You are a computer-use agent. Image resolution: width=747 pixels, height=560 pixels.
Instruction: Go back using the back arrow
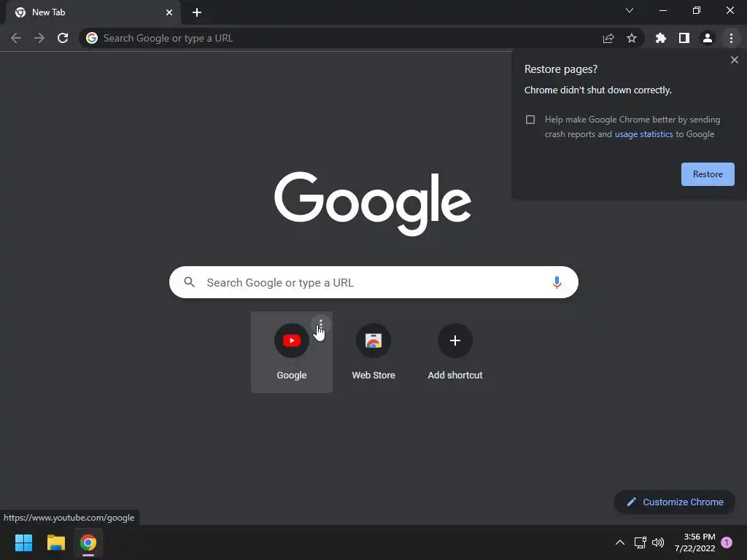pos(16,38)
